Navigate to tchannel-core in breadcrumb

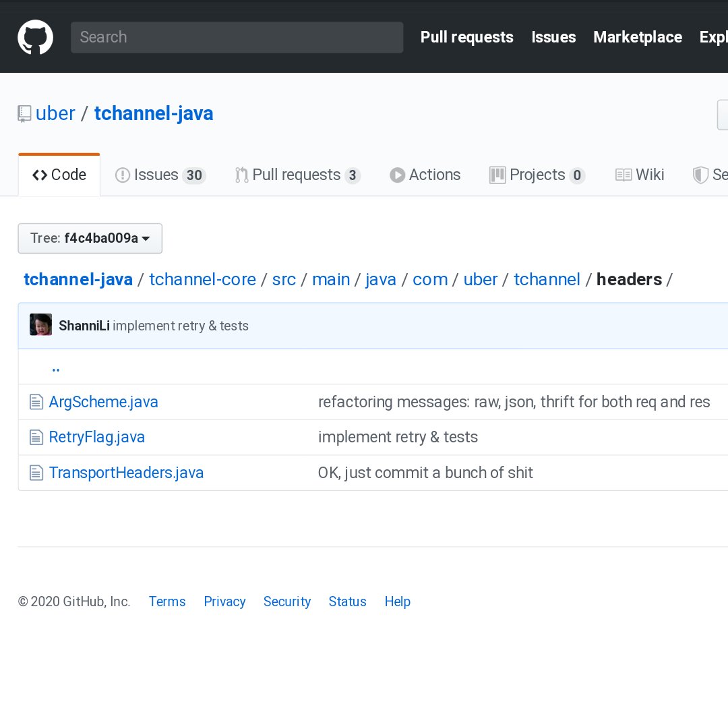tap(202, 280)
